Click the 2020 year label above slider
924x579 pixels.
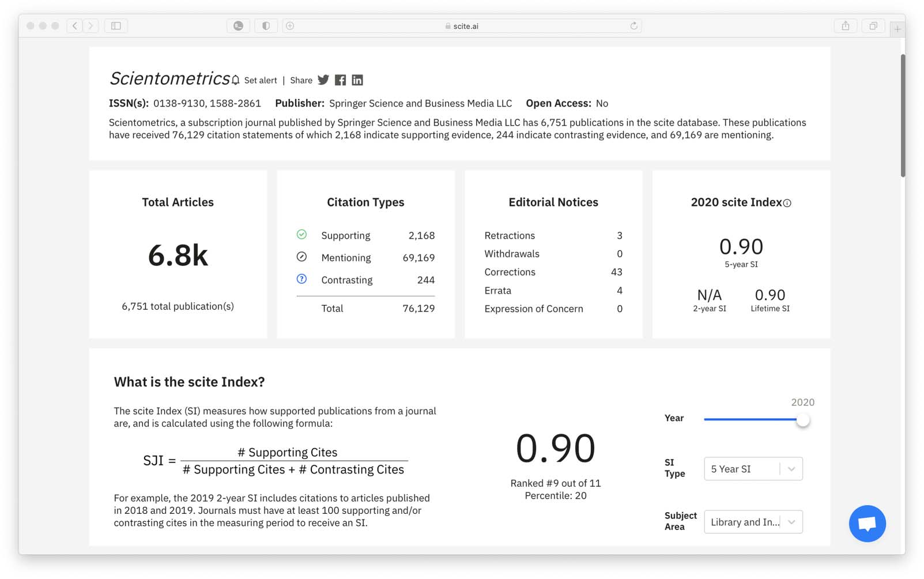(x=802, y=403)
